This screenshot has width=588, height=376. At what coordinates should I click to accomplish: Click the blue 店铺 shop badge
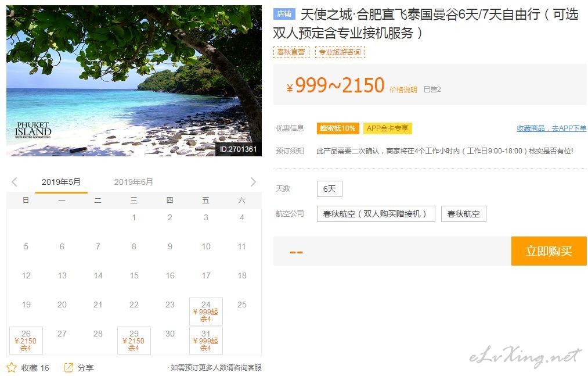point(284,14)
